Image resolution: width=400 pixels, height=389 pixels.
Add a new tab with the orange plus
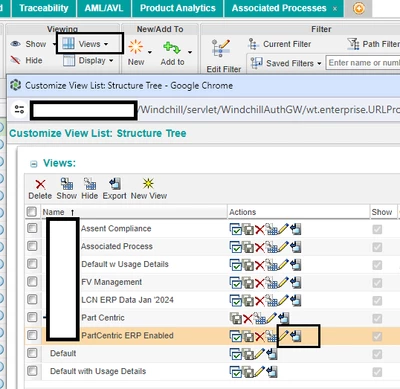click(359, 8)
